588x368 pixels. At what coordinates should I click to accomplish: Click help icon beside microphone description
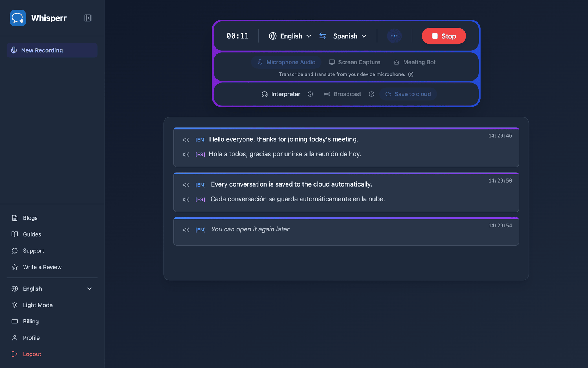[x=411, y=74]
